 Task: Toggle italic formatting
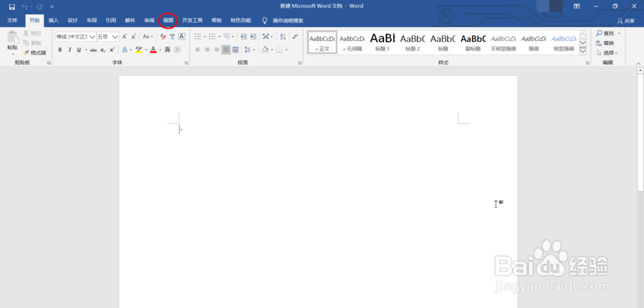70,50
